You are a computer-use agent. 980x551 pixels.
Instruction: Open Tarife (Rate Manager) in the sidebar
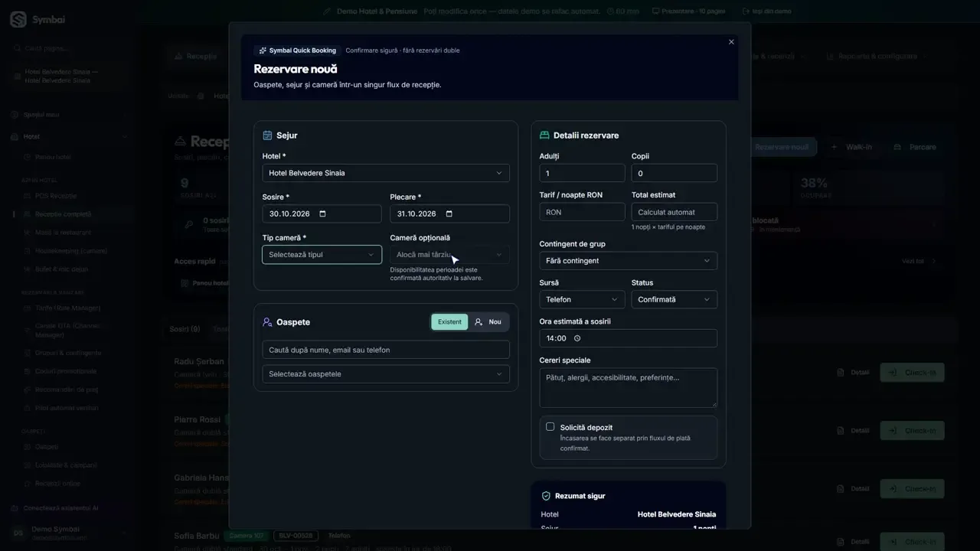67,308
